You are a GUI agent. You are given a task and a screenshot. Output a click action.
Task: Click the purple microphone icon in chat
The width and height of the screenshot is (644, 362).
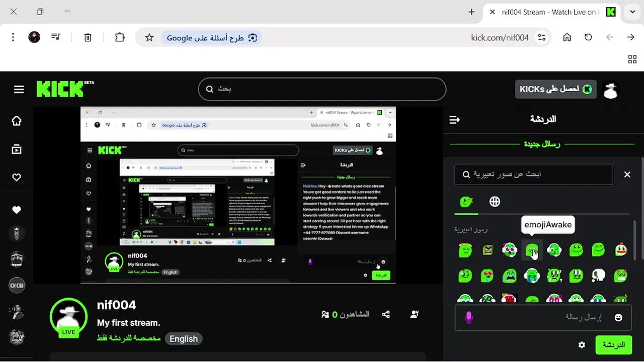469,317
